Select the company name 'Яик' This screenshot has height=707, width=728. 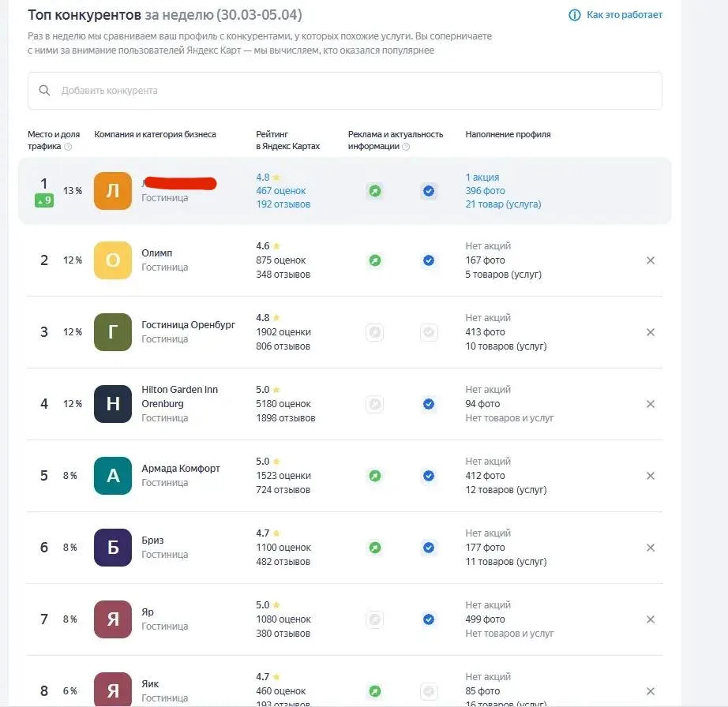[x=151, y=684]
